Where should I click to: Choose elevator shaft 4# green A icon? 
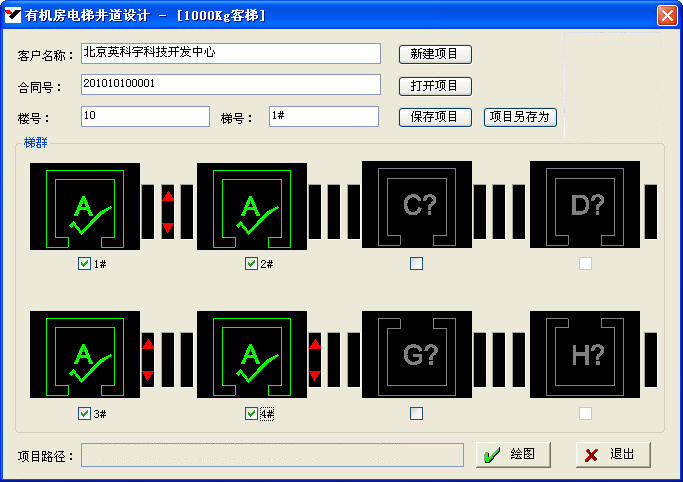(x=252, y=355)
